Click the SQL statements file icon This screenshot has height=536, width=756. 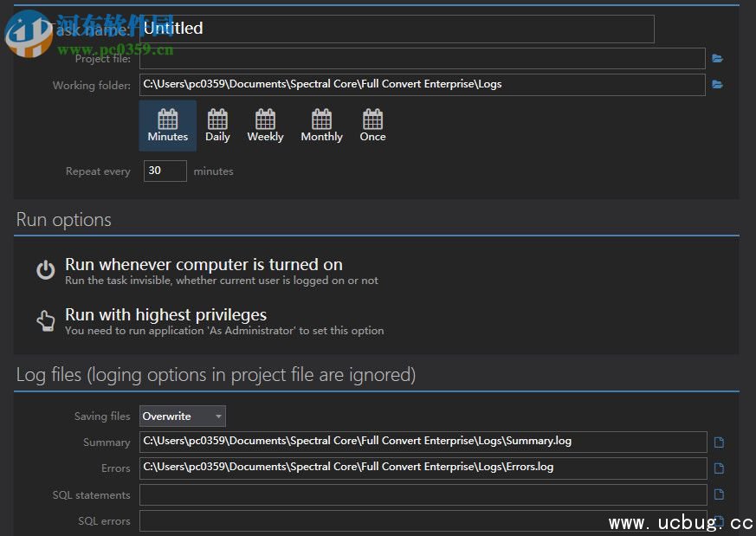coord(719,494)
